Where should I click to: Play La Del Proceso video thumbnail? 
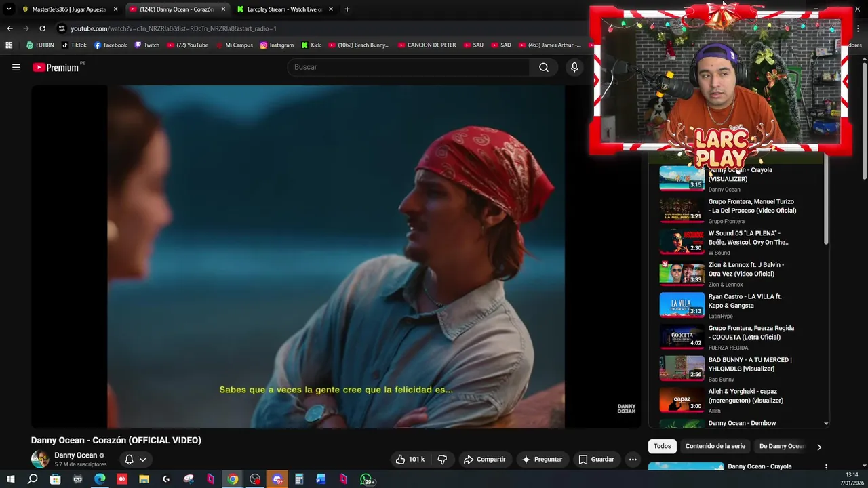[x=682, y=209]
